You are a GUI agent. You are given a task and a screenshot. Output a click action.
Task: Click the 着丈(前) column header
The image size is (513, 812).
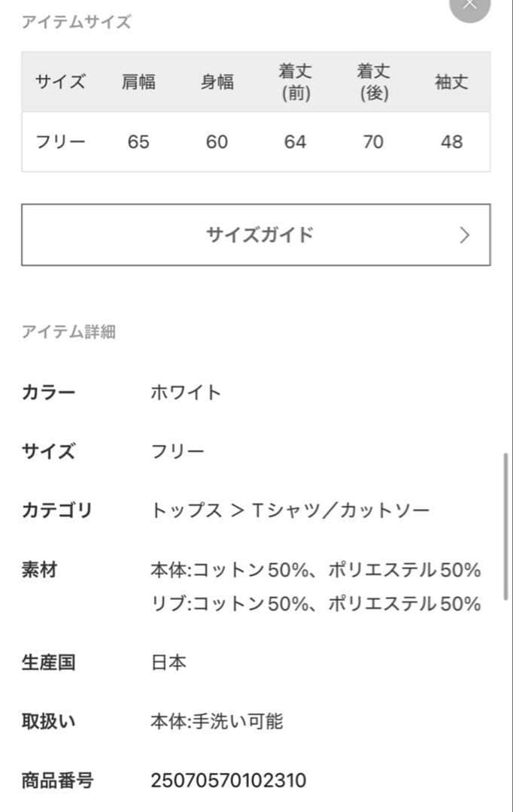click(x=295, y=83)
